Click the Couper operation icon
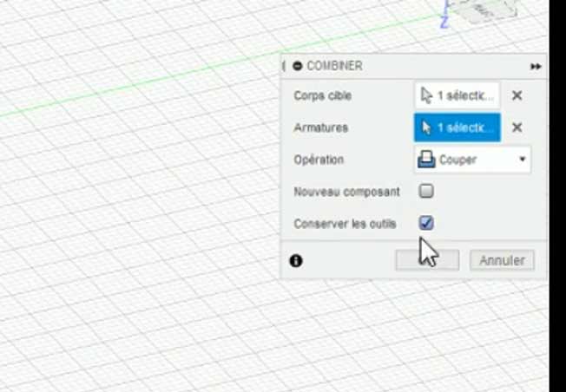The image size is (566, 392). [x=427, y=160]
